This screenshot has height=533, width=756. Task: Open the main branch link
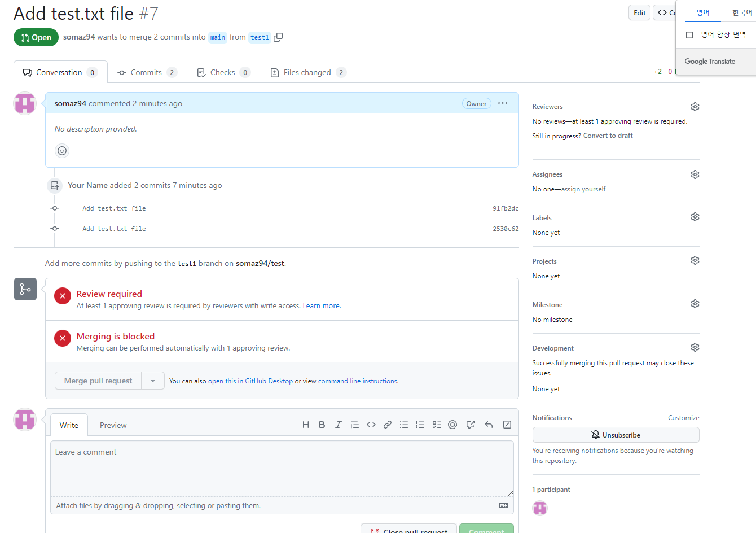click(x=218, y=37)
